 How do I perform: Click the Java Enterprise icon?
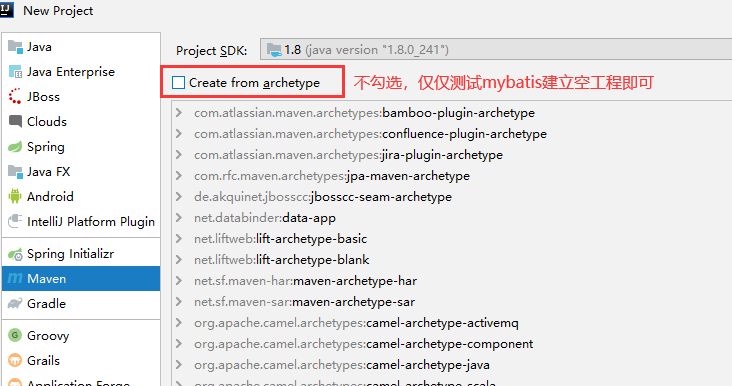point(15,72)
